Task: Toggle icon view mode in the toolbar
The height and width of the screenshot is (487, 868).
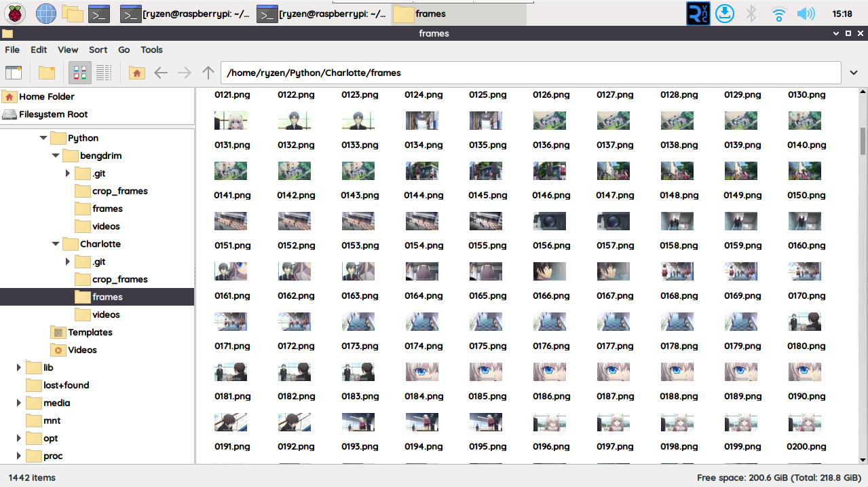Action: pos(79,72)
